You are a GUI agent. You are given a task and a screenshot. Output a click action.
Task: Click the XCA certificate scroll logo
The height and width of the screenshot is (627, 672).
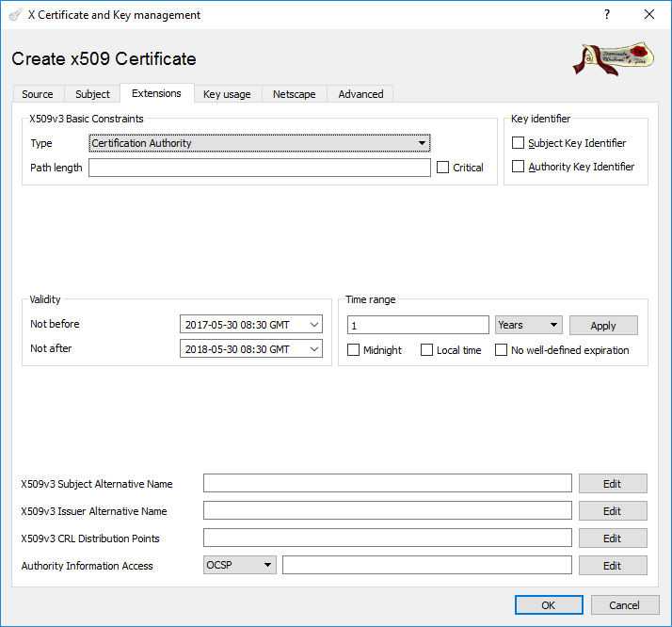(x=613, y=58)
